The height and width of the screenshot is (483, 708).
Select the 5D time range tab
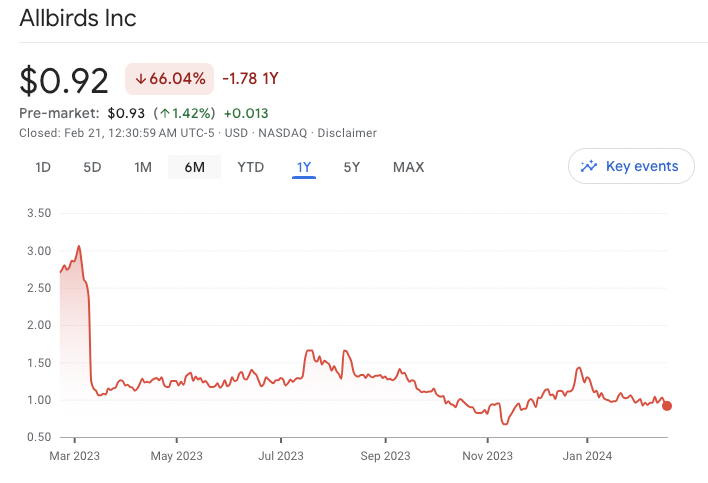pyautogui.click(x=92, y=167)
